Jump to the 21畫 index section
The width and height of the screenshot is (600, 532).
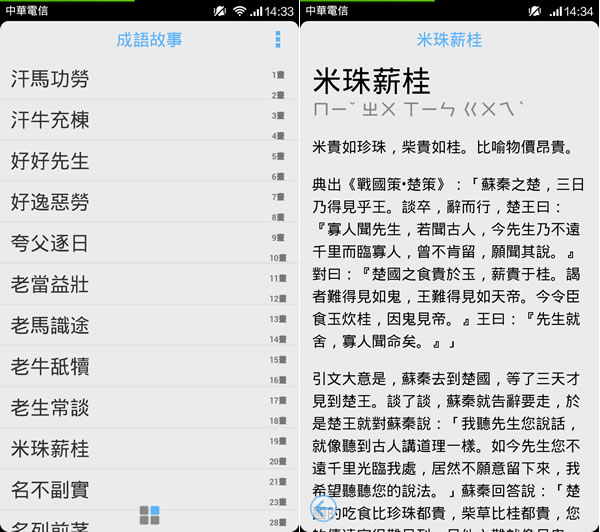[278, 481]
